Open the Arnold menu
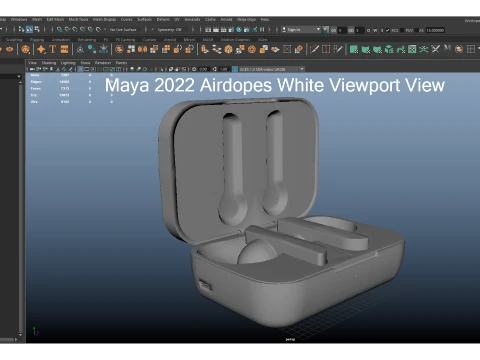480x360 pixels. point(226,20)
